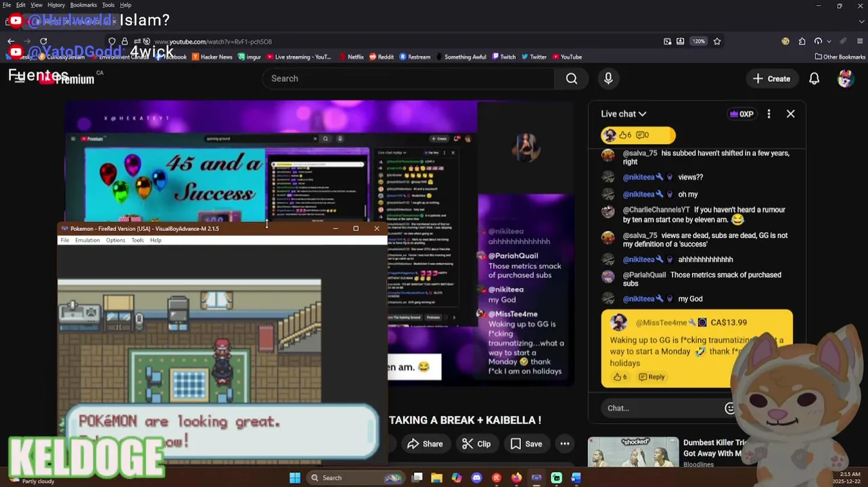Click the Twitch bookmark

503,57
